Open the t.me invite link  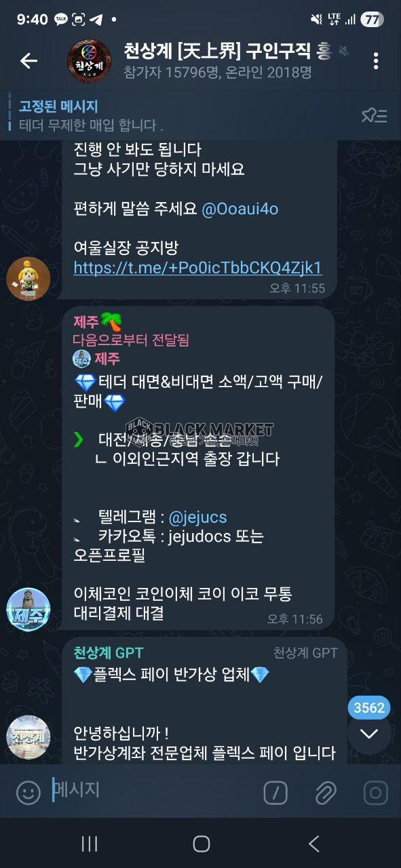197,267
